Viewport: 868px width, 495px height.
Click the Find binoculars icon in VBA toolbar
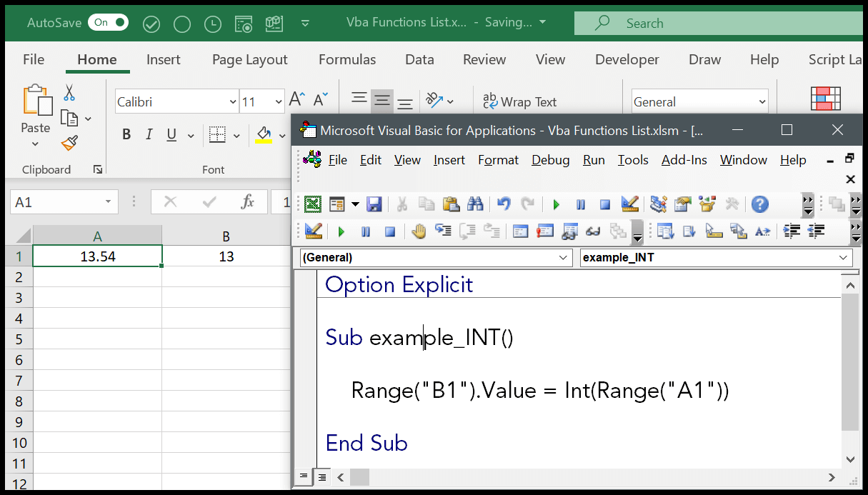click(x=475, y=205)
